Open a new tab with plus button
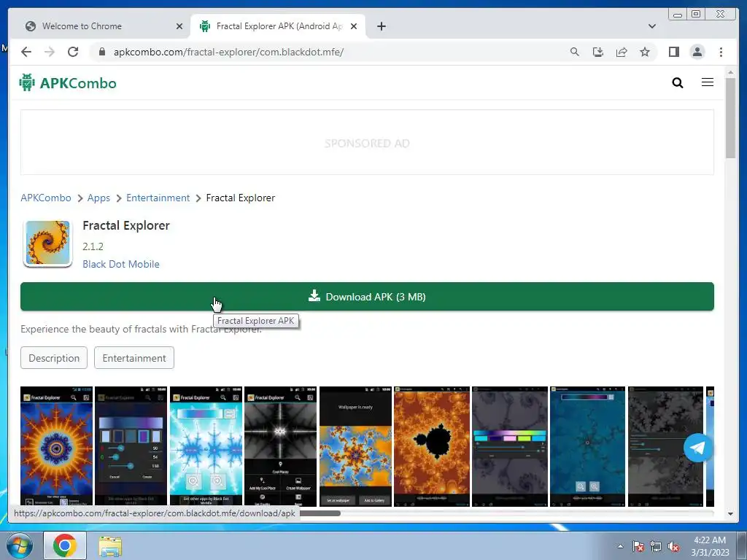Screen dimensions: 747x560 click(x=381, y=26)
